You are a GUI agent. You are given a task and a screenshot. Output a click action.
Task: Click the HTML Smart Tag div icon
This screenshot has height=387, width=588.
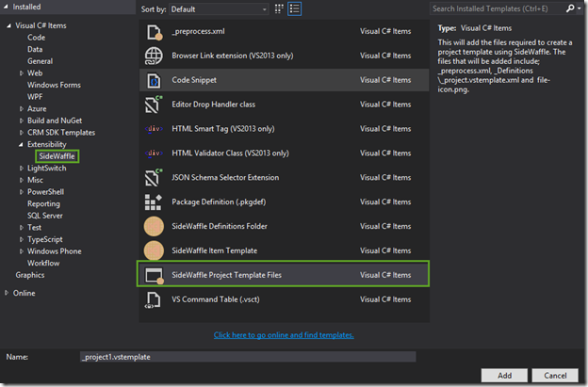[x=154, y=129]
